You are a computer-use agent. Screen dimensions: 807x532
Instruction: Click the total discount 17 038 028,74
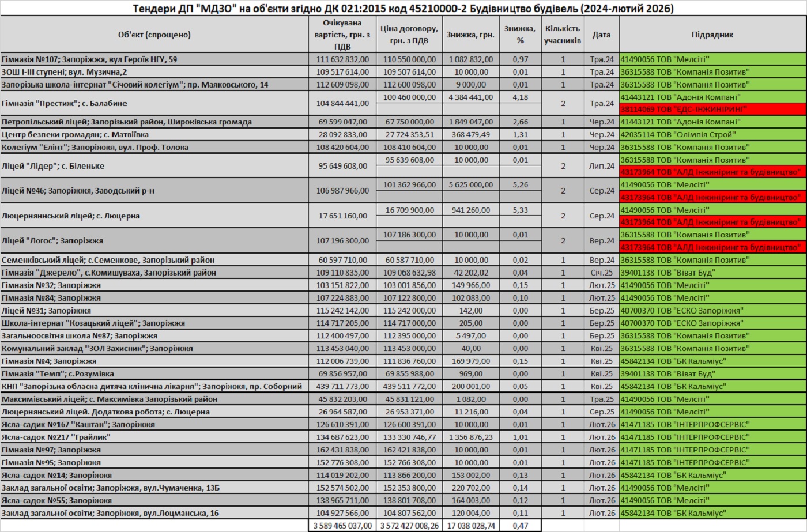pyautogui.click(x=470, y=526)
